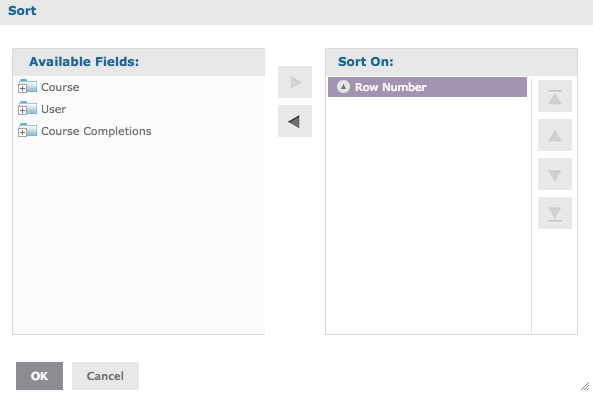Click the User folder icon
The image size is (593, 393).
point(29,108)
